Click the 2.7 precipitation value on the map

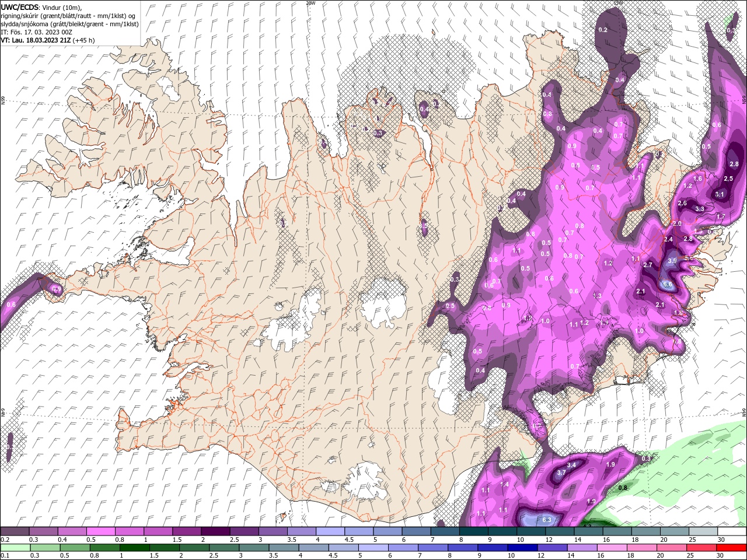tap(647, 265)
